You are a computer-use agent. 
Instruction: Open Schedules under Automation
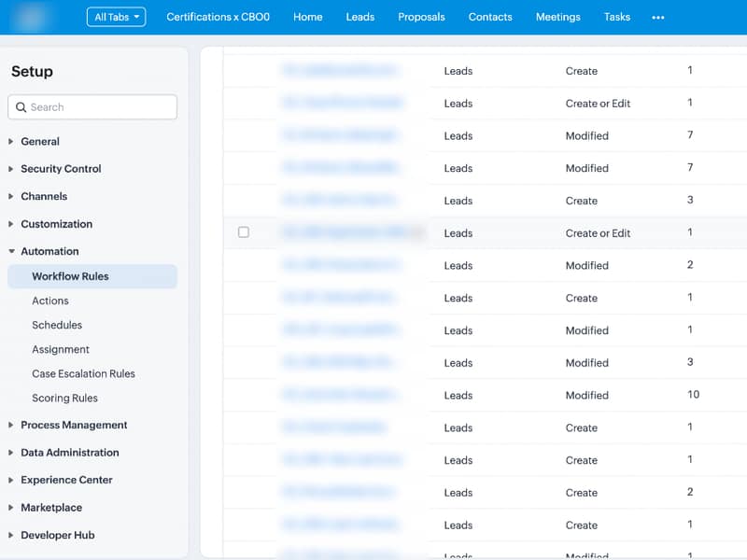tap(57, 325)
